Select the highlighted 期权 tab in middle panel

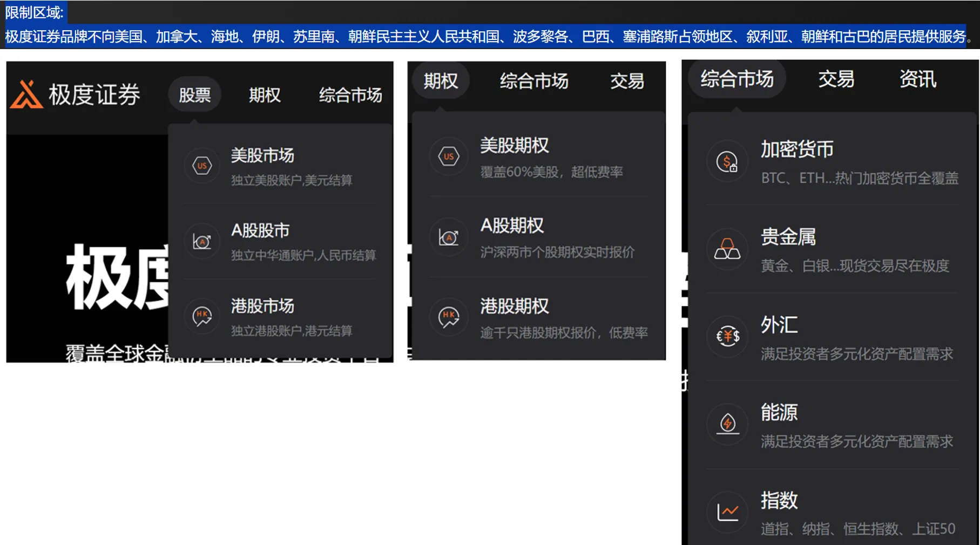441,81
